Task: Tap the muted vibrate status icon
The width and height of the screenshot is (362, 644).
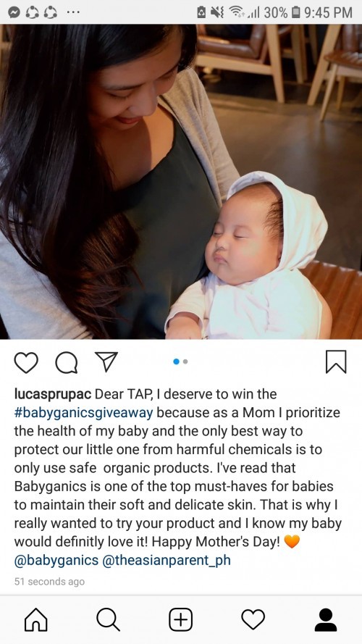Action: [216, 12]
